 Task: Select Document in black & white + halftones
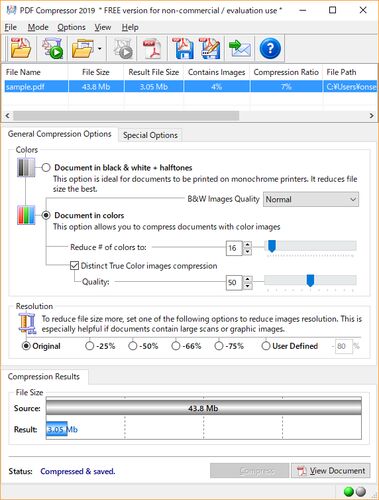click(x=46, y=167)
